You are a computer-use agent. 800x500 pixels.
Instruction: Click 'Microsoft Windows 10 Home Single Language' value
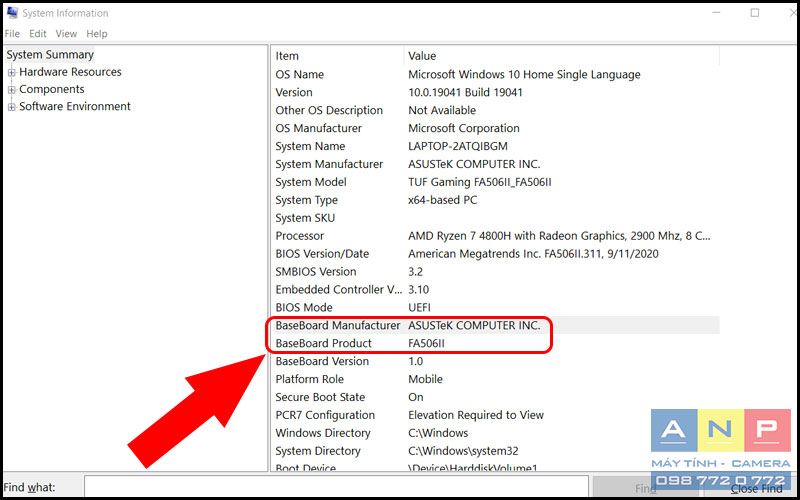(x=524, y=74)
